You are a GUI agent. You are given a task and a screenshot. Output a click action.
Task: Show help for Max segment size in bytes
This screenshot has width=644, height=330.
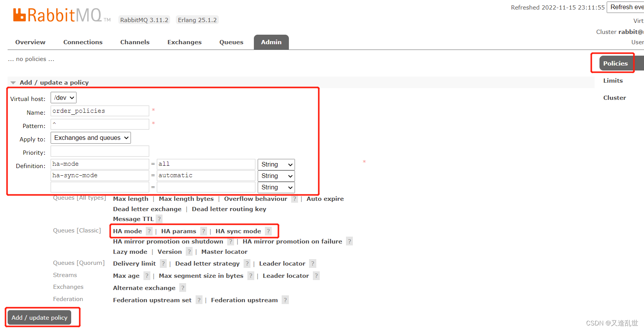coord(251,276)
